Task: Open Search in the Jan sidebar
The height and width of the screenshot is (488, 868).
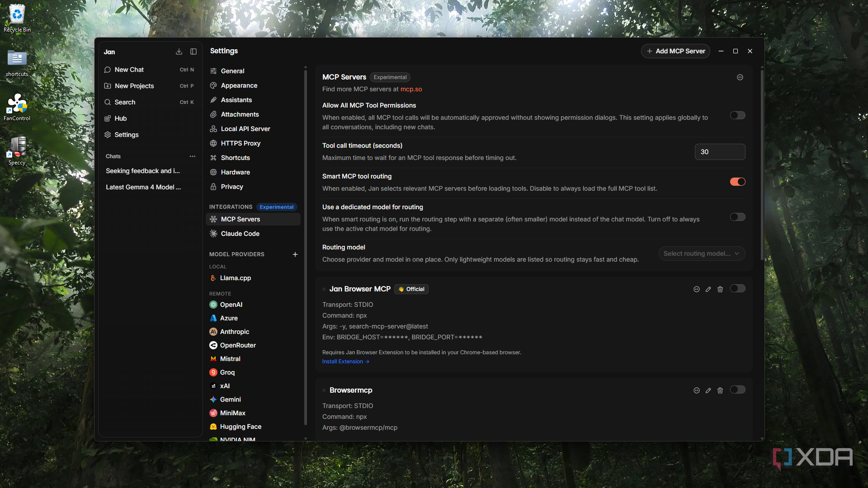Action: point(150,102)
